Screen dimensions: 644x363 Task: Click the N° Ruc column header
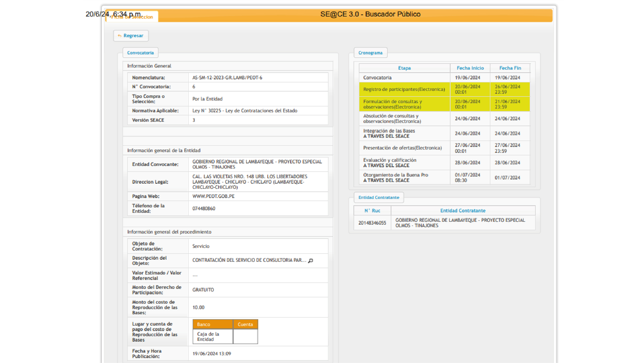372,211
